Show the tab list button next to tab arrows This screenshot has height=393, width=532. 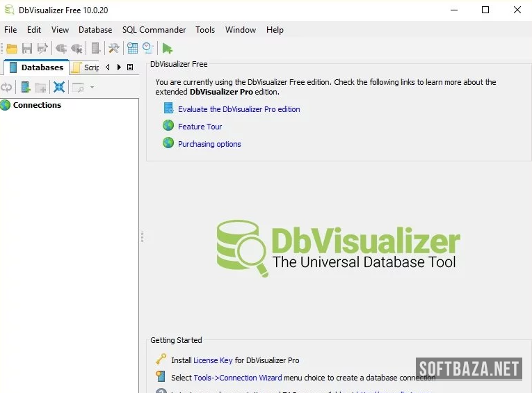(130, 67)
